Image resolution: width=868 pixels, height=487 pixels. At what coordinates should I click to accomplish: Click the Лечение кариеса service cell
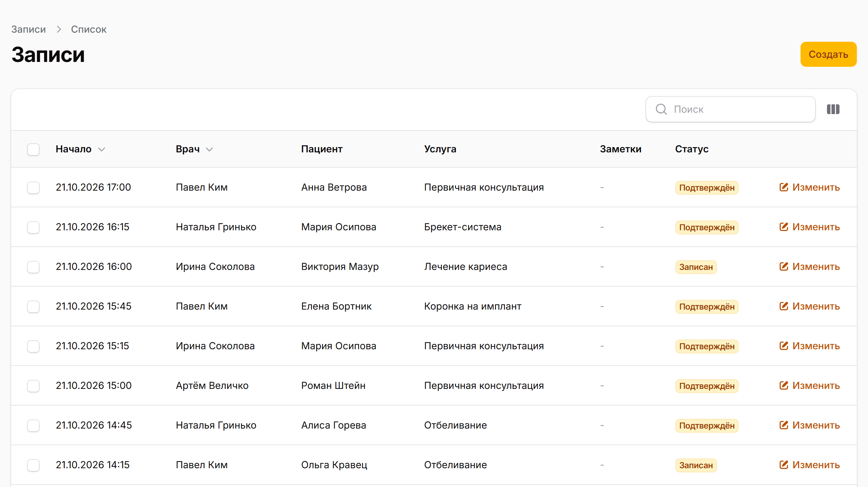466,267
